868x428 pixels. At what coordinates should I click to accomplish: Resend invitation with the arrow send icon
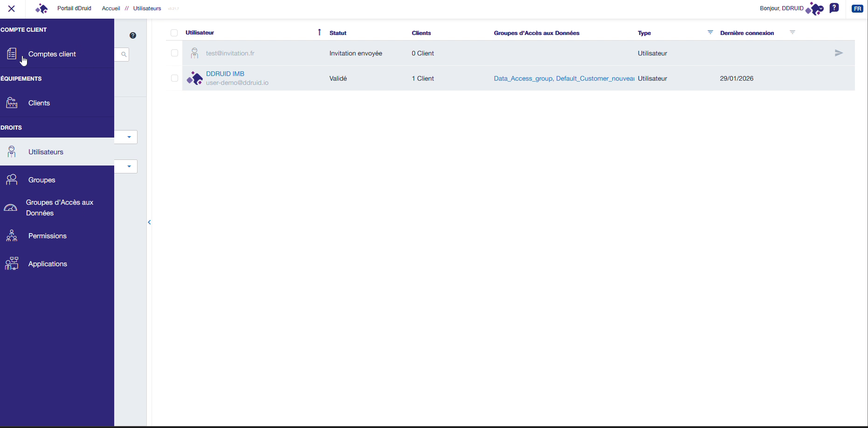point(839,53)
